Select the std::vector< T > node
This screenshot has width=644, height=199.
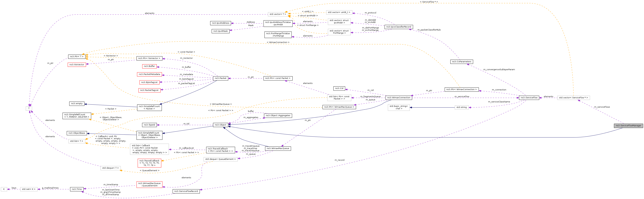click(x=278, y=14)
